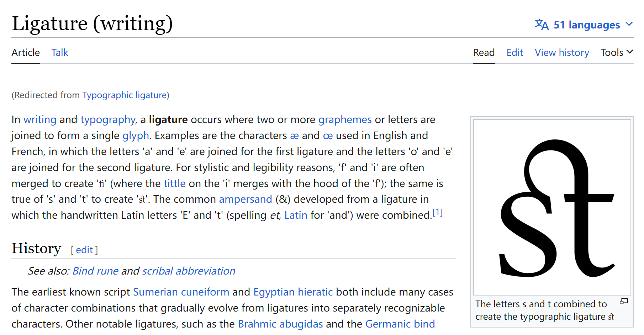Open the Egyptian hieratic link

(x=293, y=292)
